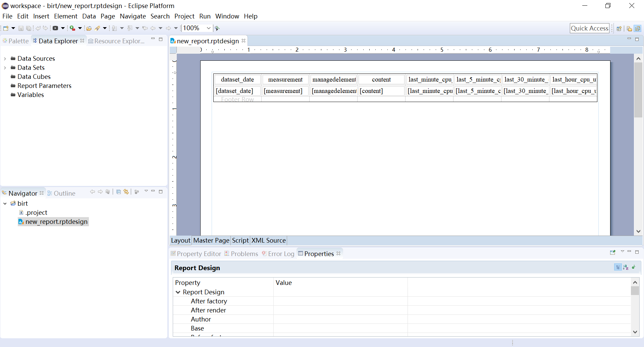644x347 pixels.
Task: Toggle the breadcrumb icon beside zoom box
Action: point(217,29)
